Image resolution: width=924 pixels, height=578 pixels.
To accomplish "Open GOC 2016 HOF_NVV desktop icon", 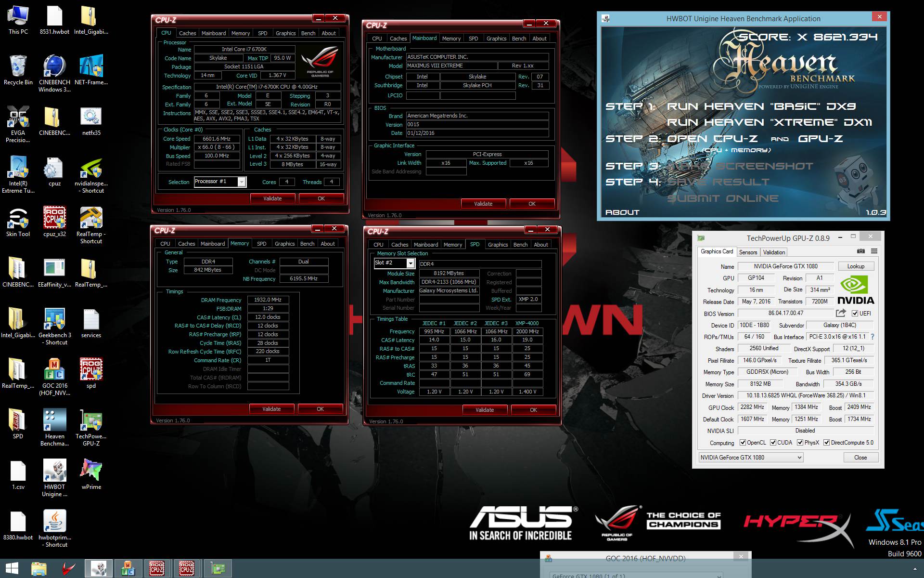I will (54, 377).
